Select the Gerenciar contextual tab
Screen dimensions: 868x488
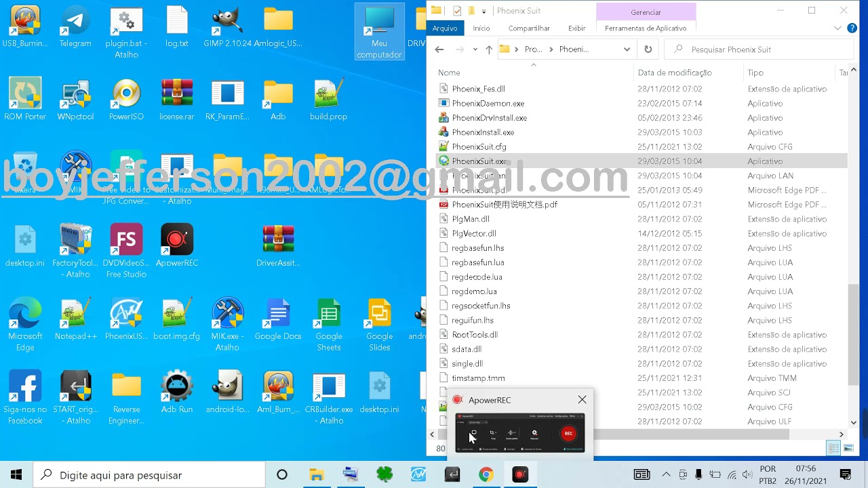click(x=646, y=12)
